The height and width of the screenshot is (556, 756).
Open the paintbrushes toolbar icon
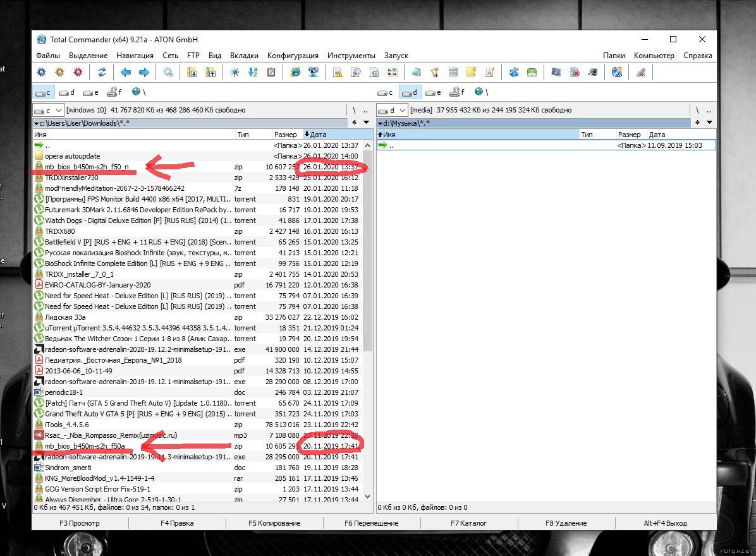pos(435,72)
